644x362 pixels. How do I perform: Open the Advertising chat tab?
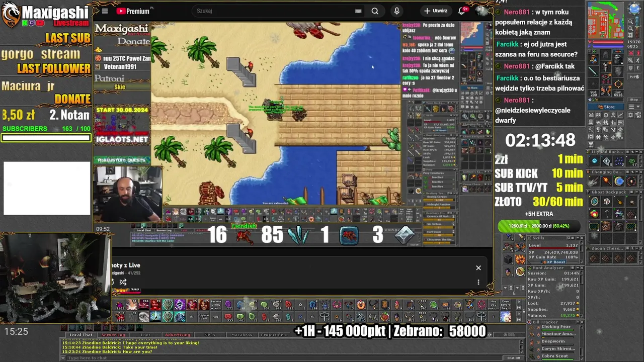click(178, 335)
